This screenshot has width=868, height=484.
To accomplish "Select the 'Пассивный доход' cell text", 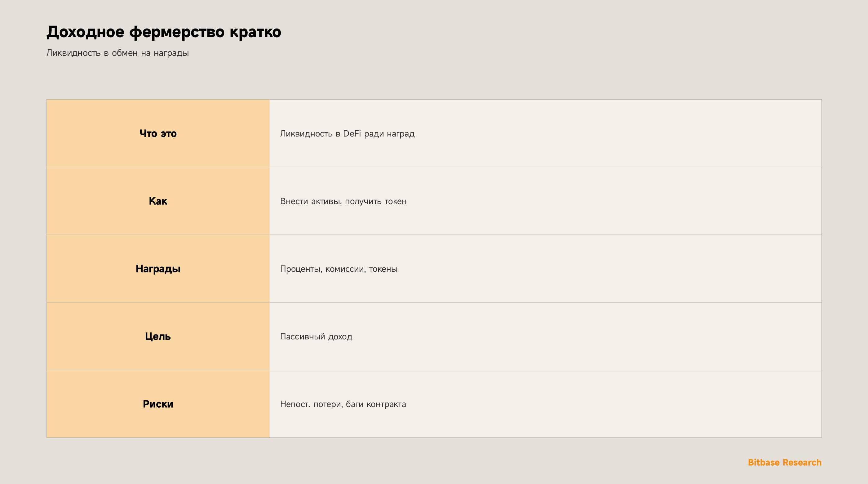I will 316,337.
